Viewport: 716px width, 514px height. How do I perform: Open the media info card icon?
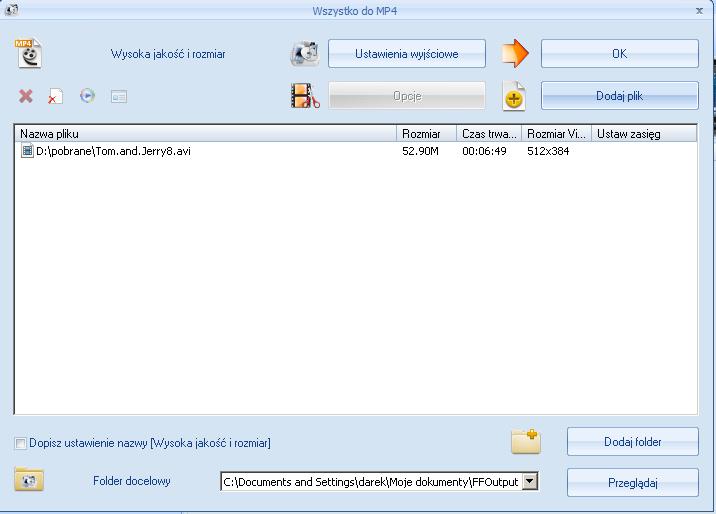[x=119, y=96]
